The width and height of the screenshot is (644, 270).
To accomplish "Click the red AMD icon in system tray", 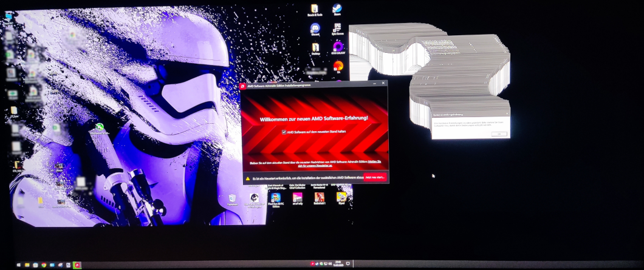I will [312, 264].
